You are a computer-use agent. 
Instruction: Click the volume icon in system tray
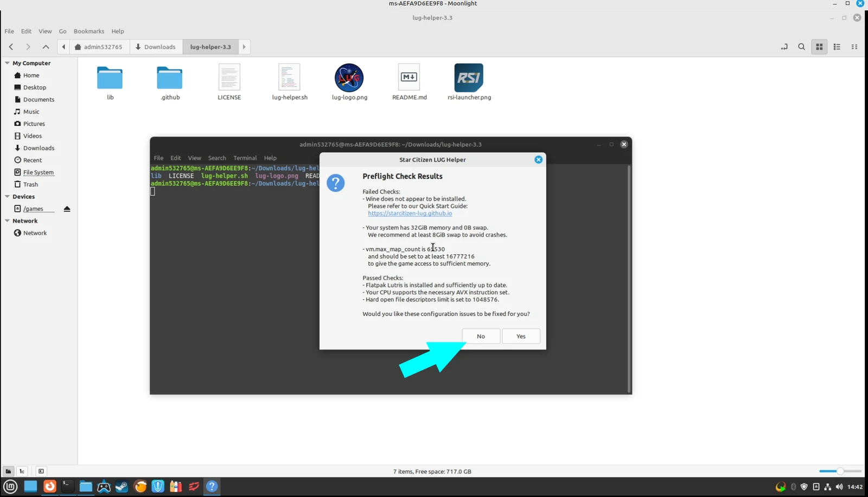[839, 487]
